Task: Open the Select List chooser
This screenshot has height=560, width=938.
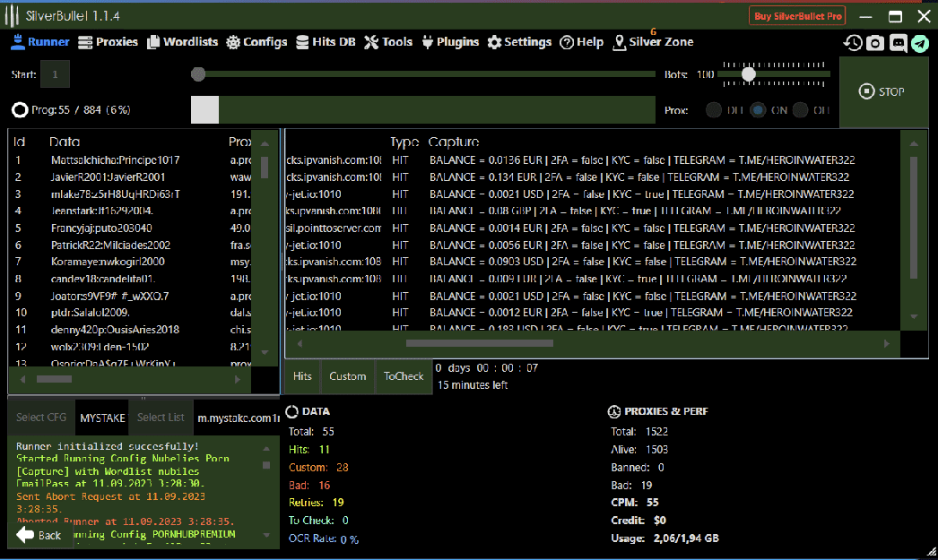Action: tap(161, 418)
